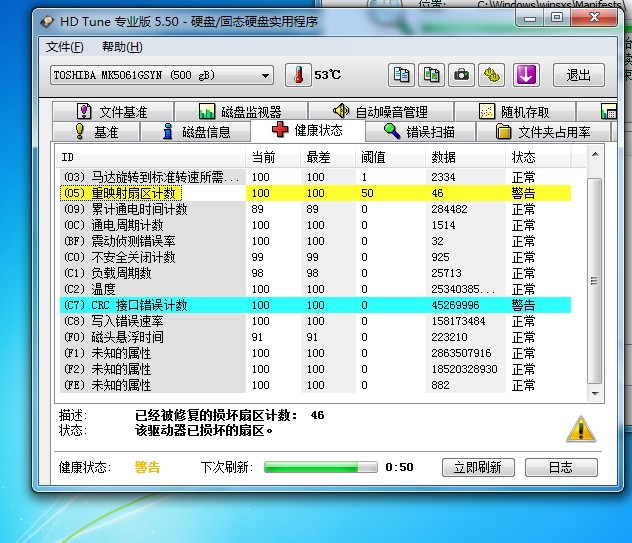This screenshot has width=632, height=543.
Task: Select the (BF) 震动侦测错误率 row
Action: point(316,241)
